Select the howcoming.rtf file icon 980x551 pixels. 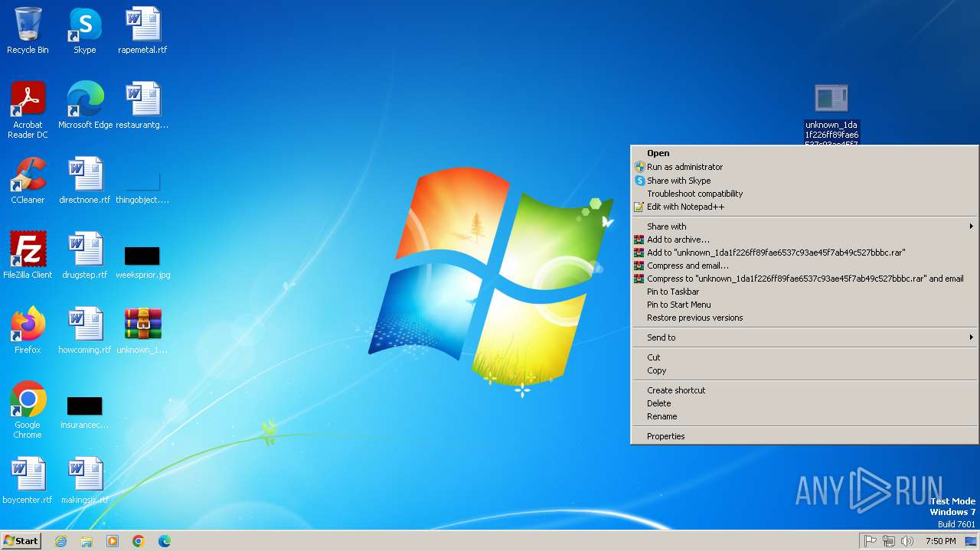click(85, 330)
